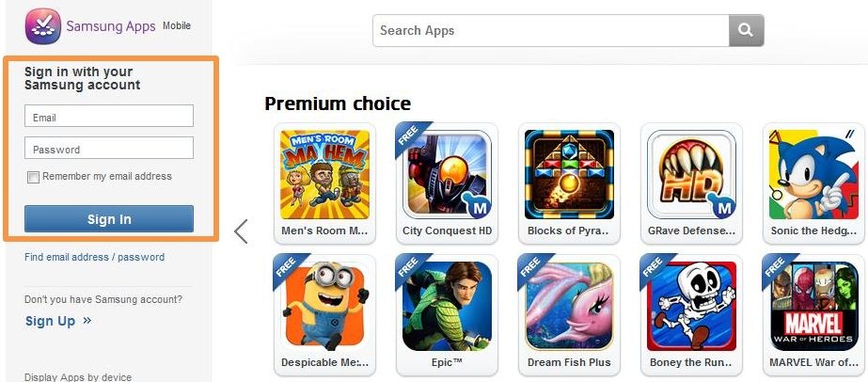
Task: Focus the Email input field
Action: [109, 116]
